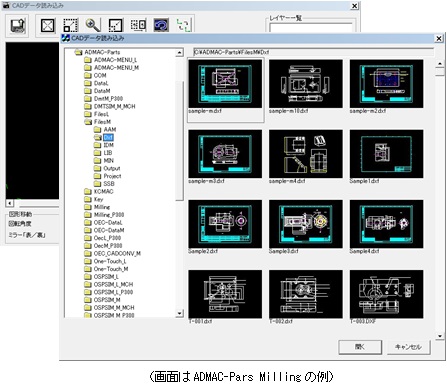Select the Project subfolder
This screenshot has width=447, height=390.
(x=112, y=176)
